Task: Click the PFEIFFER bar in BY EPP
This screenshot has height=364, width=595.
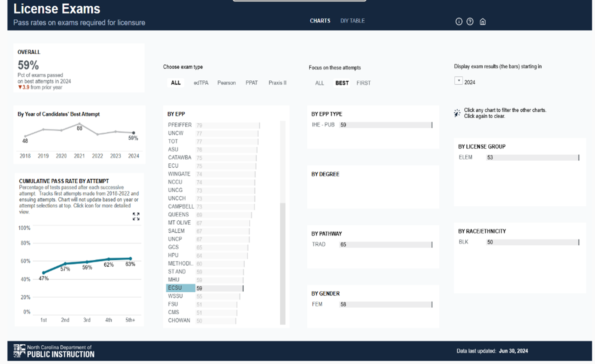Action: [227, 125]
